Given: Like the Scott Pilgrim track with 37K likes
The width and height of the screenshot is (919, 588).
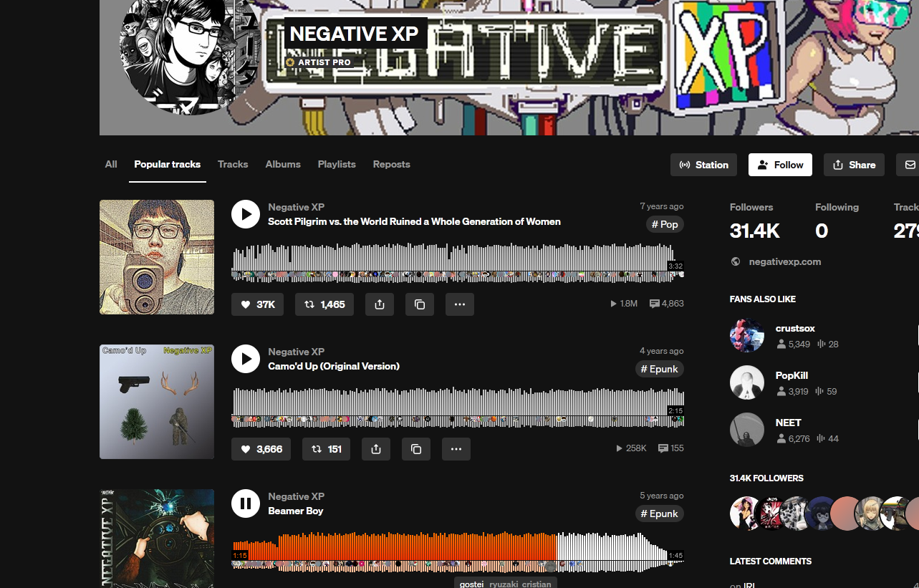Looking at the screenshot, I should [x=258, y=304].
